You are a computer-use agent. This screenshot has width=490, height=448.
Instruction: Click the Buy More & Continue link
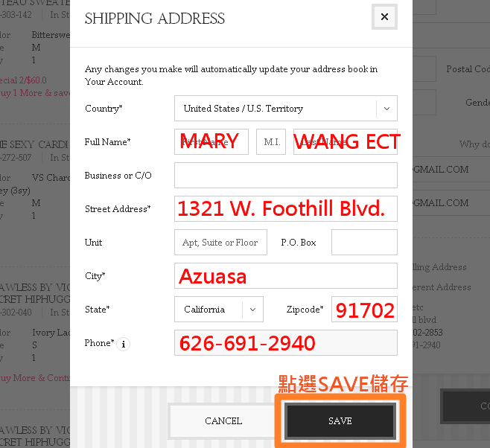coord(35,378)
